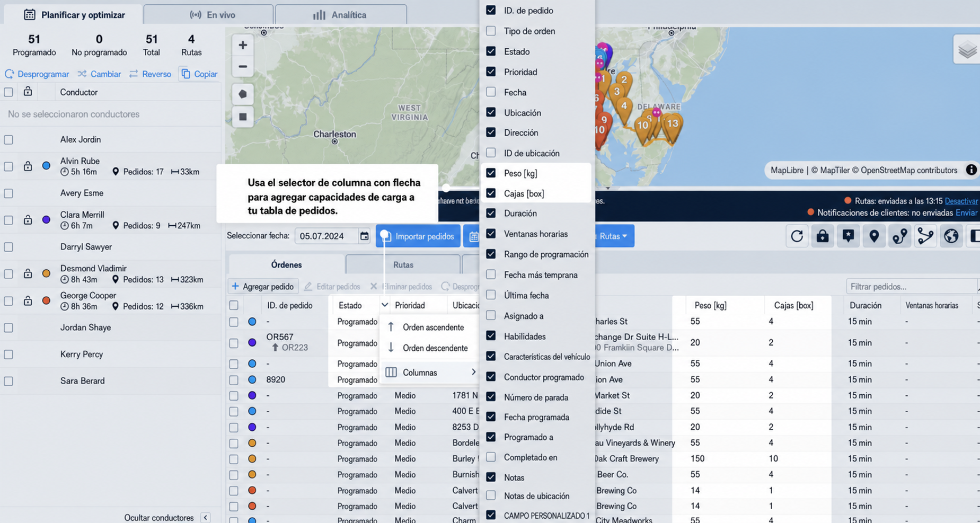This screenshot has height=523, width=980.
Task: Select the polygon selection tool on the map
Action: 243,94
